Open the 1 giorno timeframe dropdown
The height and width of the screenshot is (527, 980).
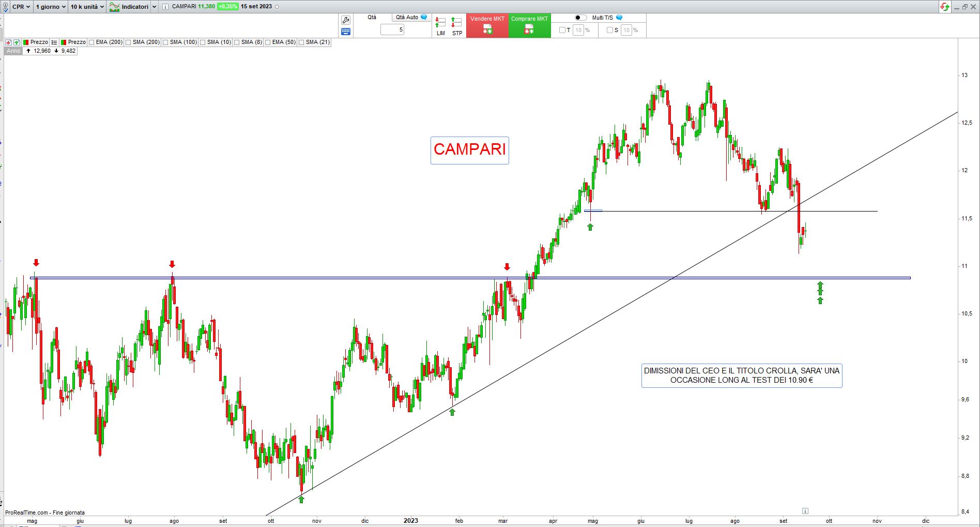pyautogui.click(x=51, y=7)
